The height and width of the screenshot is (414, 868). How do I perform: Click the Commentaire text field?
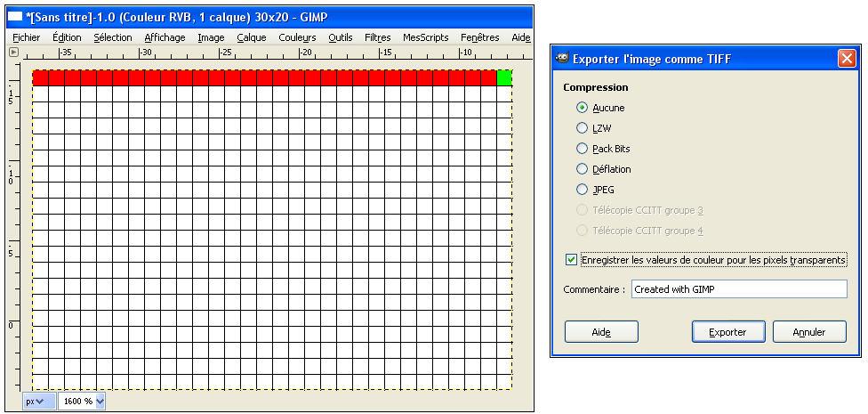coord(739,289)
